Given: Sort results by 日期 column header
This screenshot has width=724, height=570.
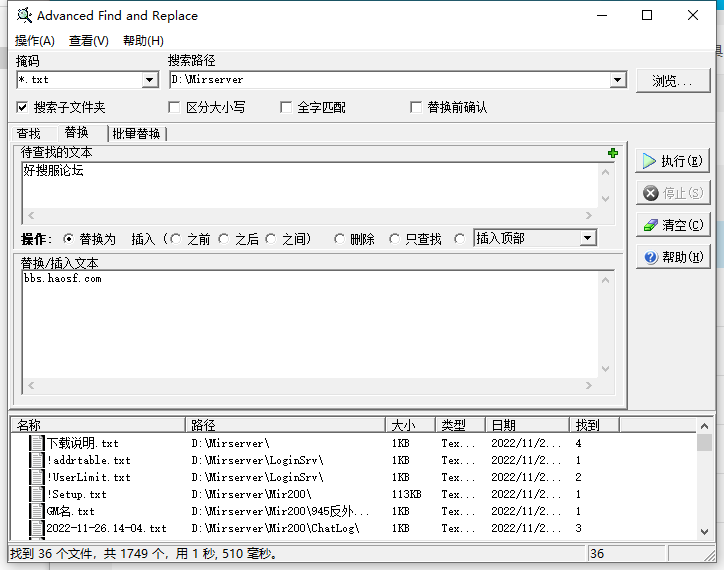Looking at the screenshot, I should pyautogui.click(x=527, y=425).
